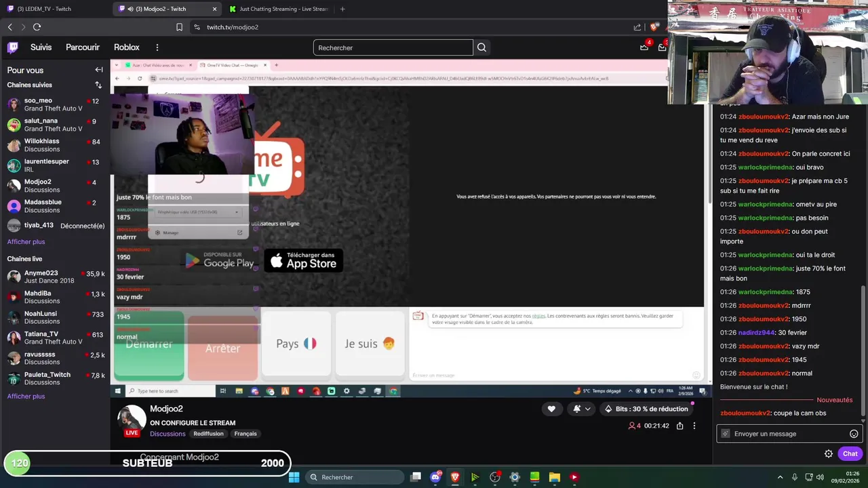Viewport: 868px width, 488px height.
Task: Open the offline tiyab_413 channel
Action: click(x=55, y=226)
